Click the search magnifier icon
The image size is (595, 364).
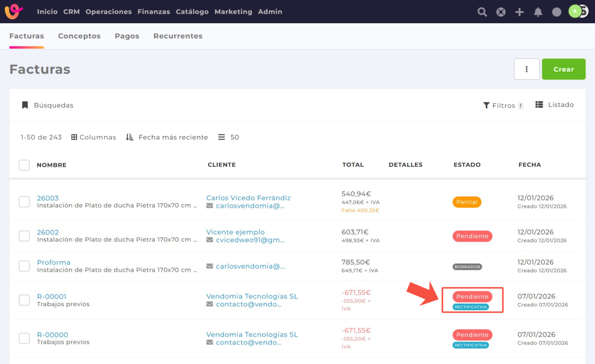click(482, 12)
